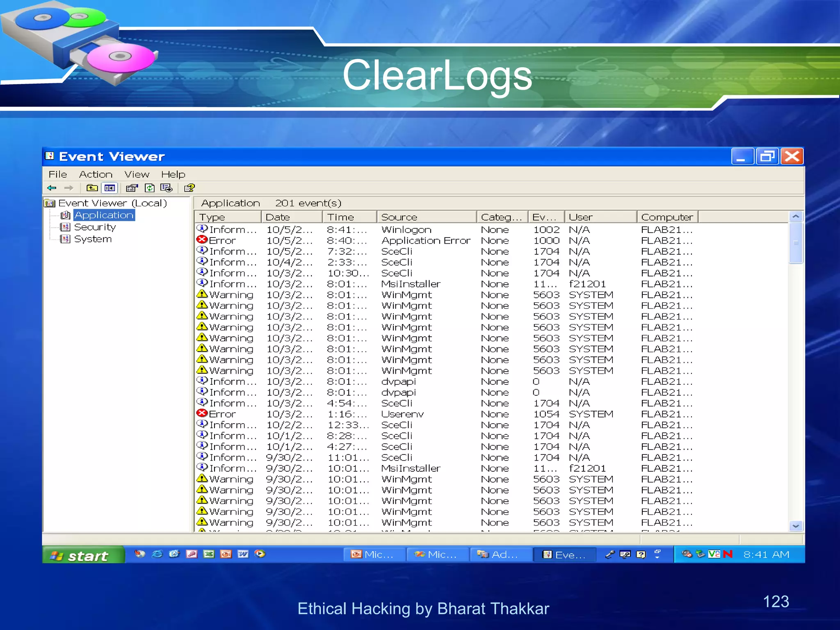Click the scrollbar down arrow
The height and width of the screenshot is (630, 840).
(x=796, y=526)
